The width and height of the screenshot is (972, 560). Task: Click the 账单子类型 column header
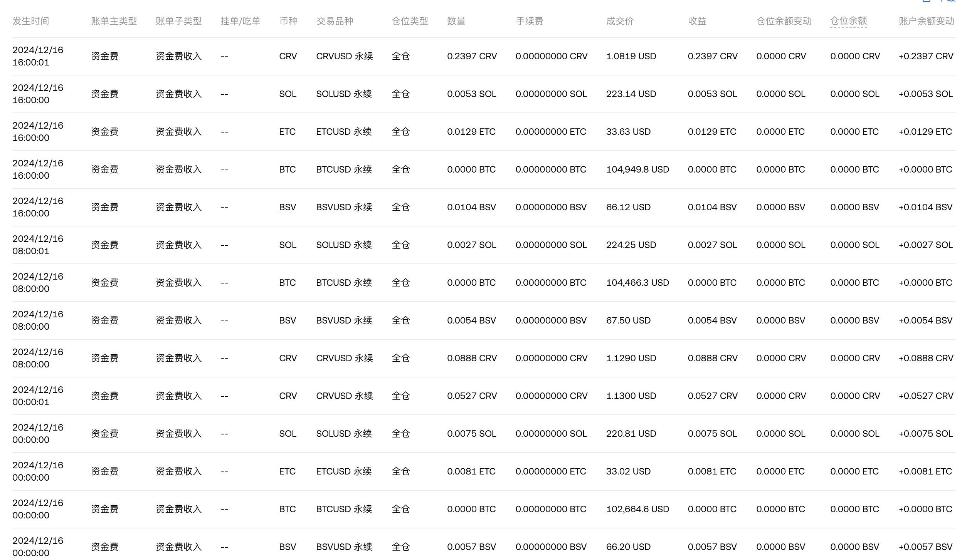click(x=178, y=21)
